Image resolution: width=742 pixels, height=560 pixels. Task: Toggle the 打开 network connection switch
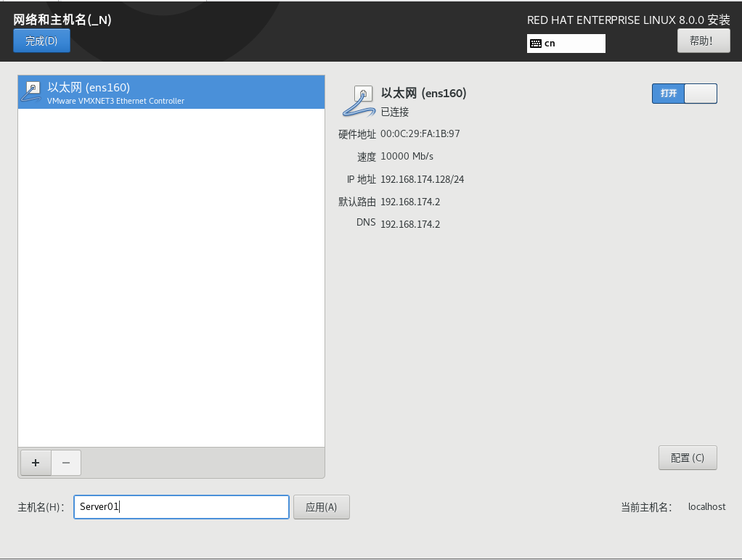(684, 93)
